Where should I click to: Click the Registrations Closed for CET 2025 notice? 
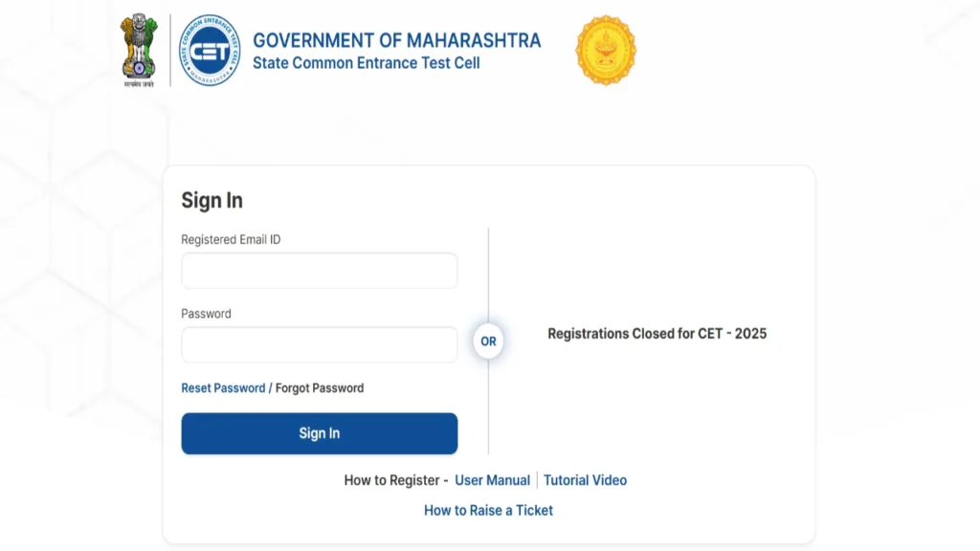[657, 334]
